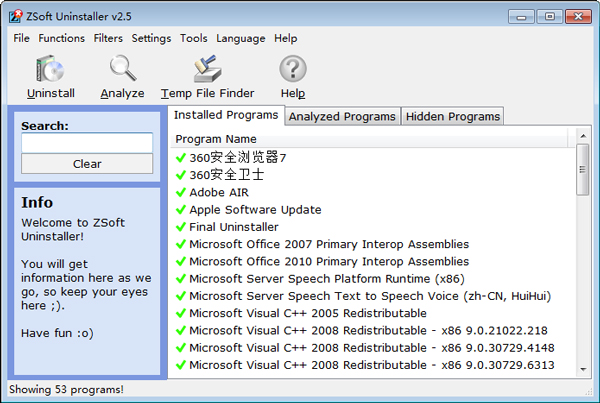Select 360安全卫士 in the program list
The height and width of the screenshot is (403, 600).
(227, 175)
